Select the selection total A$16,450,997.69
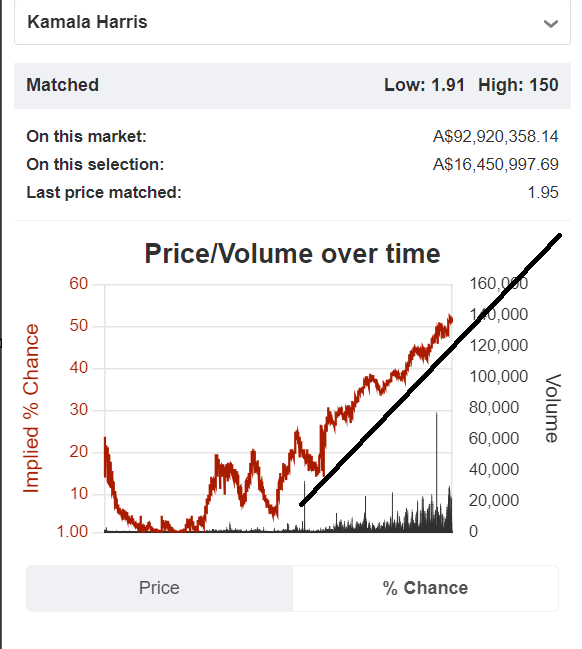582x649 pixels. (495, 164)
